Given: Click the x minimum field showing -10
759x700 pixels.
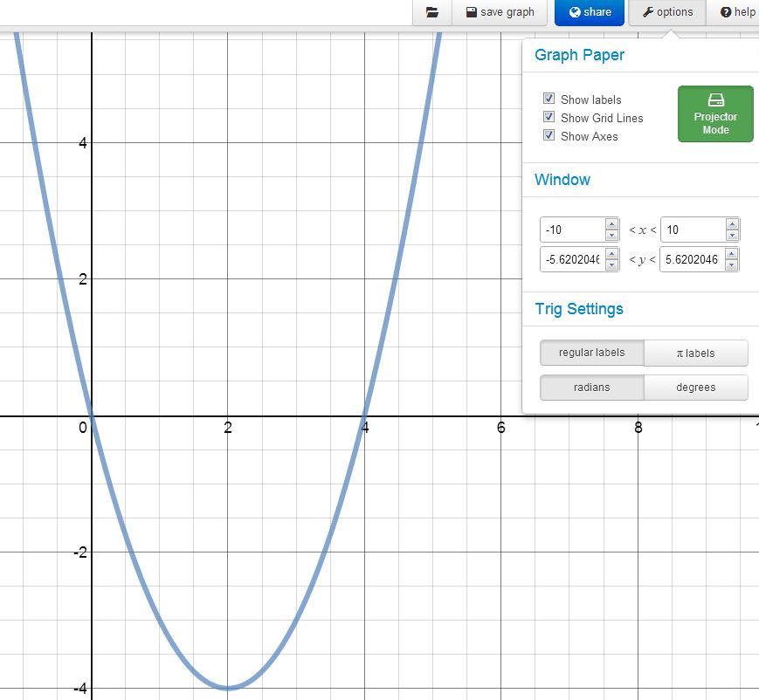Looking at the screenshot, I should click(573, 230).
